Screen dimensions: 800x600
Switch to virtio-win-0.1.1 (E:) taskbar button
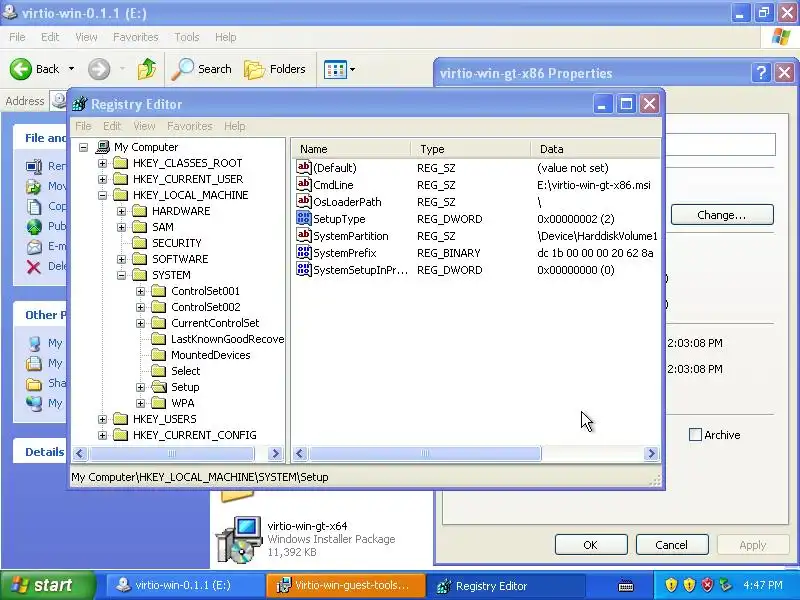click(x=184, y=585)
